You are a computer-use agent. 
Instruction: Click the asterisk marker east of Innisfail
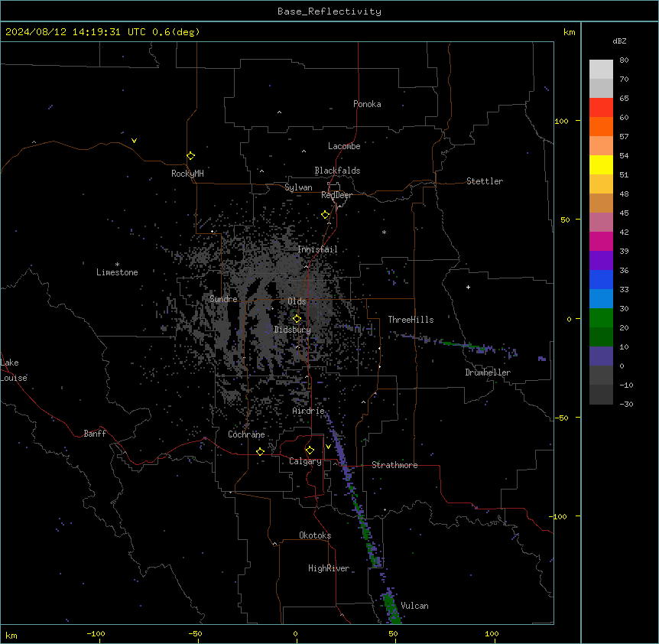(384, 232)
